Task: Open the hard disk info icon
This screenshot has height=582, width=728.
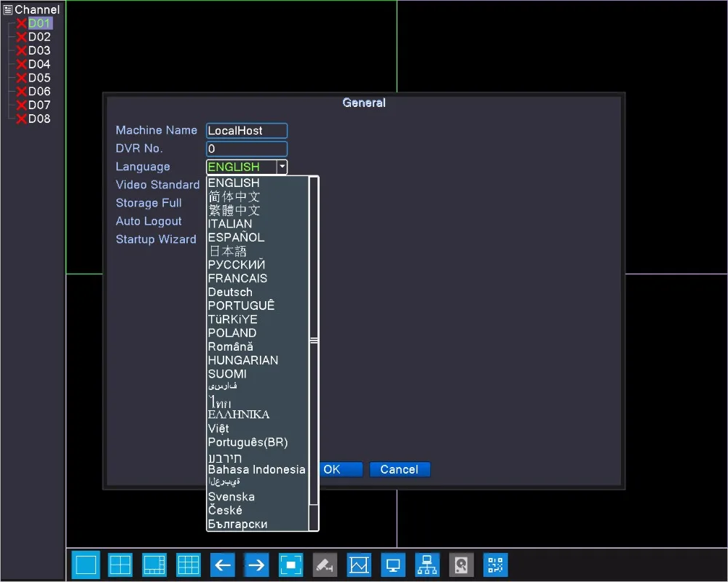Action: coord(461,565)
